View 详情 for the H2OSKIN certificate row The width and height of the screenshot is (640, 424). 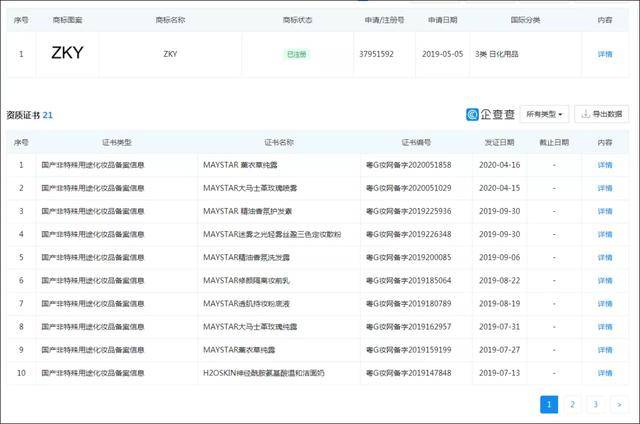tap(605, 373)
